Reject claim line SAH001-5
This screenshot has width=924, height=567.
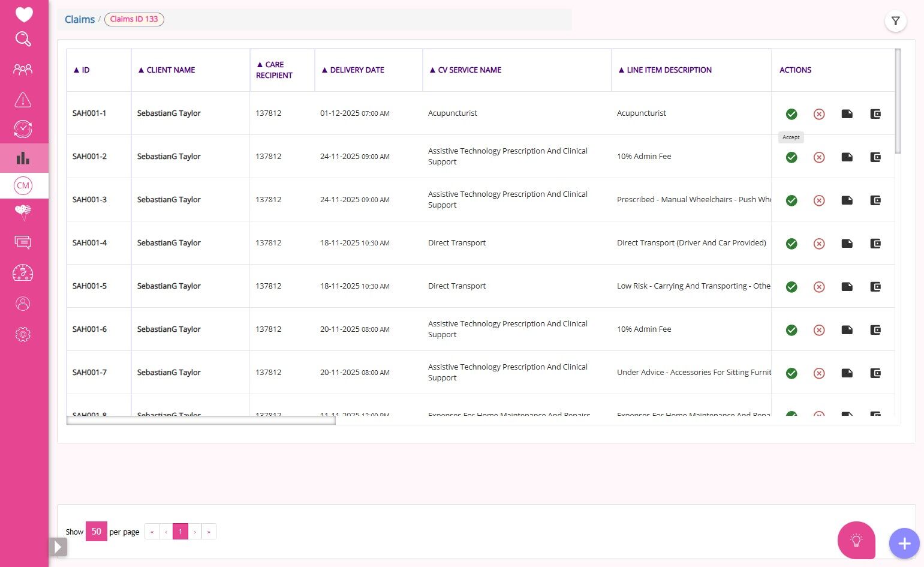pyautogui.click(x=819, y=287)
